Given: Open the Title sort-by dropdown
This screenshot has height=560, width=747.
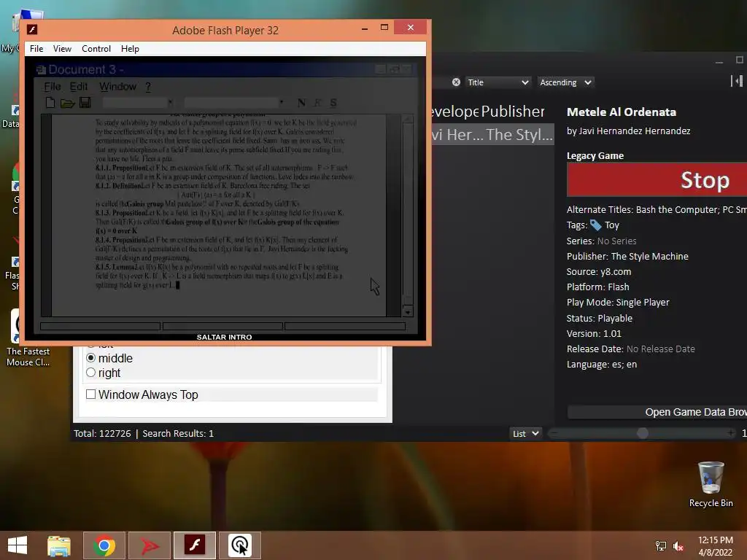Looking at the screenshot, I should click(x=498, y=82).
